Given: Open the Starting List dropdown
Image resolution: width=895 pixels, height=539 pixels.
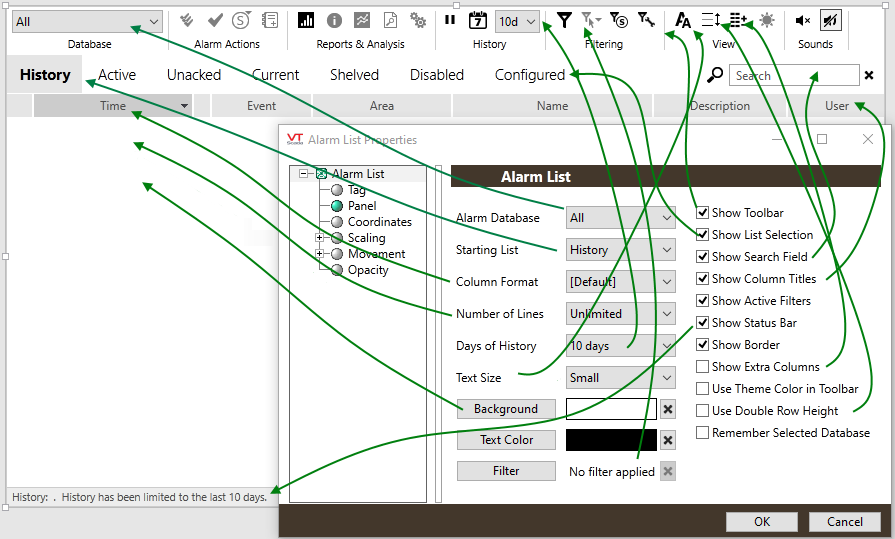Looking at the screenshot, I should [x=621, y=250].
